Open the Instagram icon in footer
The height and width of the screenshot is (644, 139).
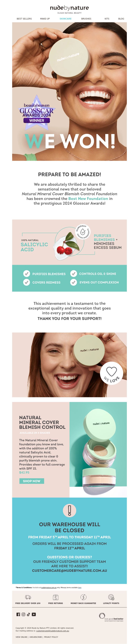tap(23, 614)
